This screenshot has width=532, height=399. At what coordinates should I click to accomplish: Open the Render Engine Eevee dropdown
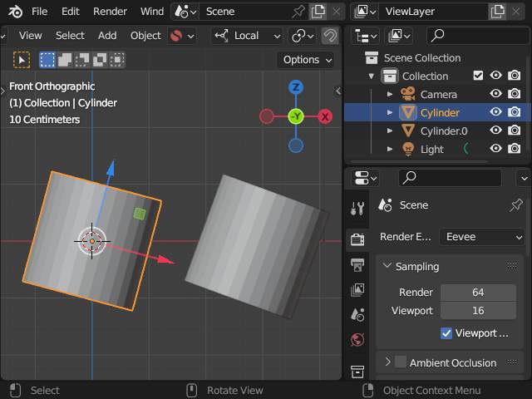(482, 237)
